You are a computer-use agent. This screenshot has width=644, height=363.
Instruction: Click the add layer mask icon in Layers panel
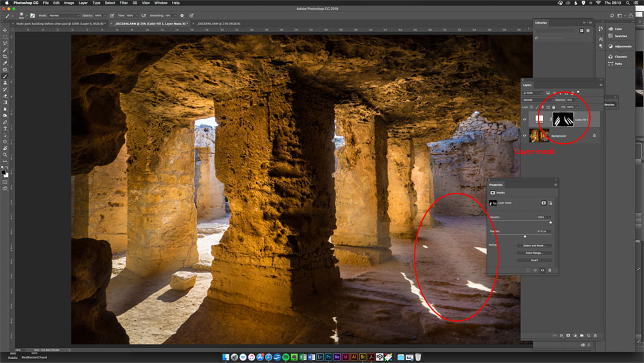coord(568,335)
